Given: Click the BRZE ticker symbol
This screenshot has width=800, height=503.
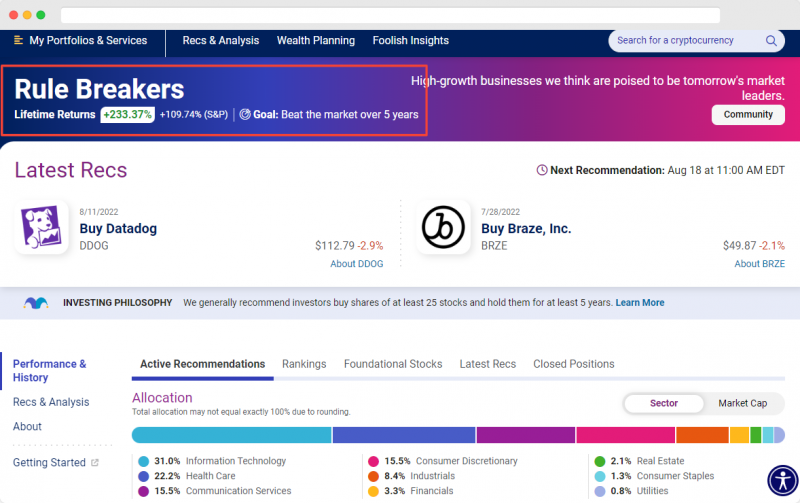Looking at the screenshot, I should tap(494, 245).
